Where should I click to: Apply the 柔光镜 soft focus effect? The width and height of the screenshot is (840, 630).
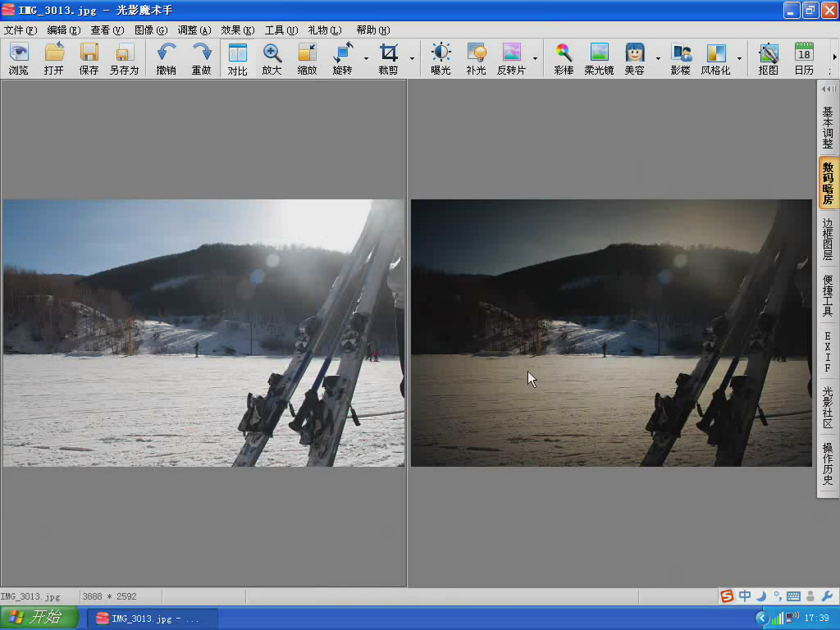(x=599, y=58)
